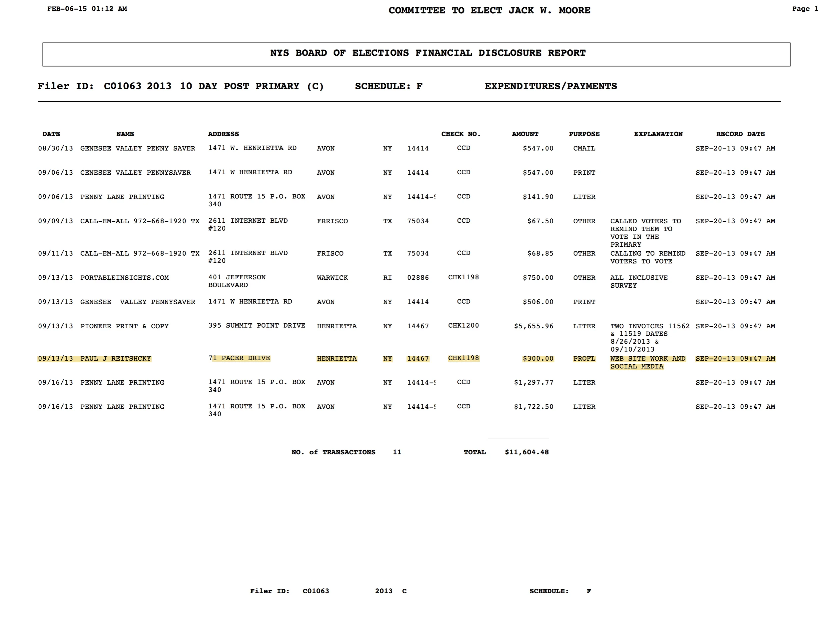Click purpose code 'CMAIL'

click(584, 148)
